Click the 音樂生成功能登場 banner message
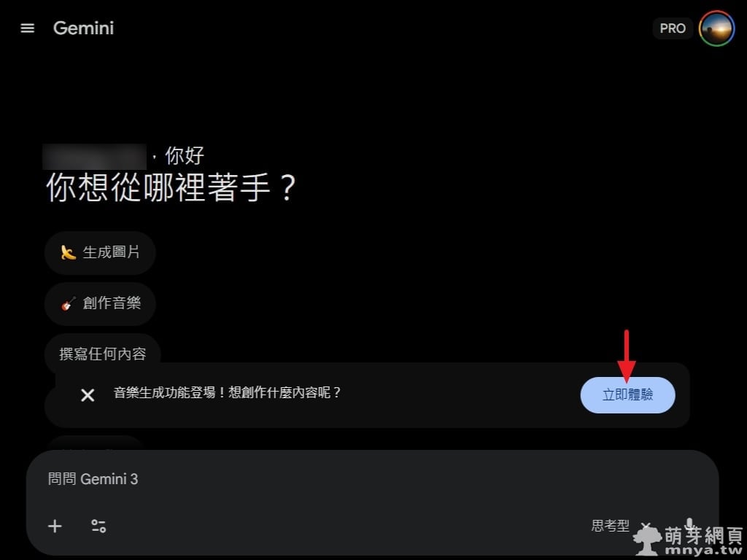This screenshot has width=747, height=560. [228, 393]
